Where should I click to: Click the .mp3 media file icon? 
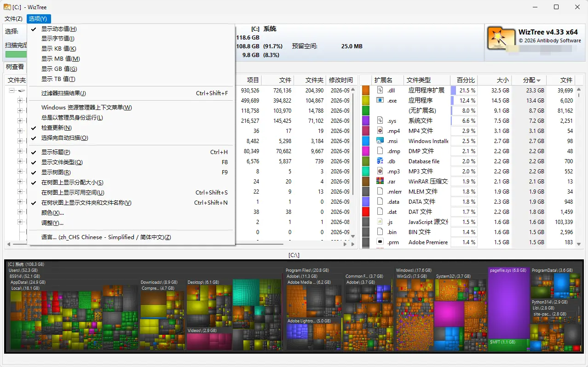(380, 171)
